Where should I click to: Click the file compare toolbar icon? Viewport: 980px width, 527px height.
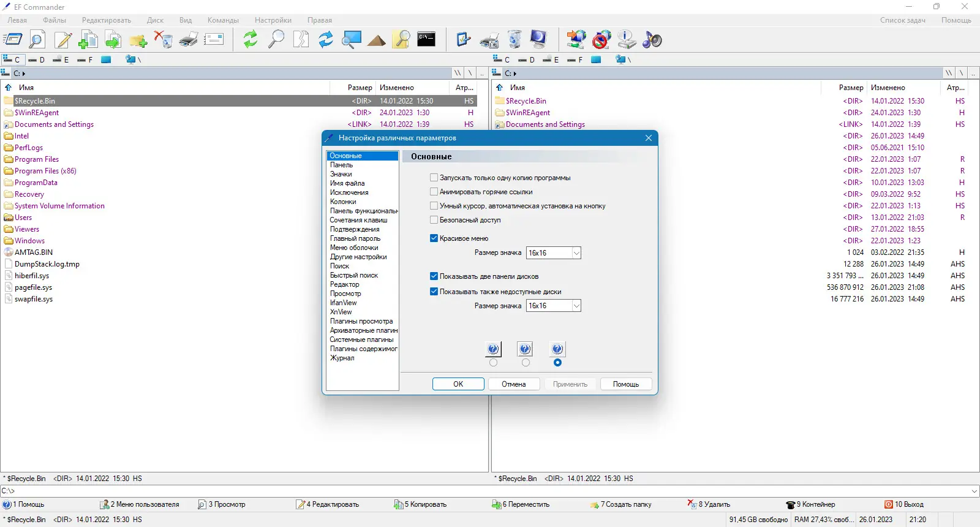[x=301, y=40]
